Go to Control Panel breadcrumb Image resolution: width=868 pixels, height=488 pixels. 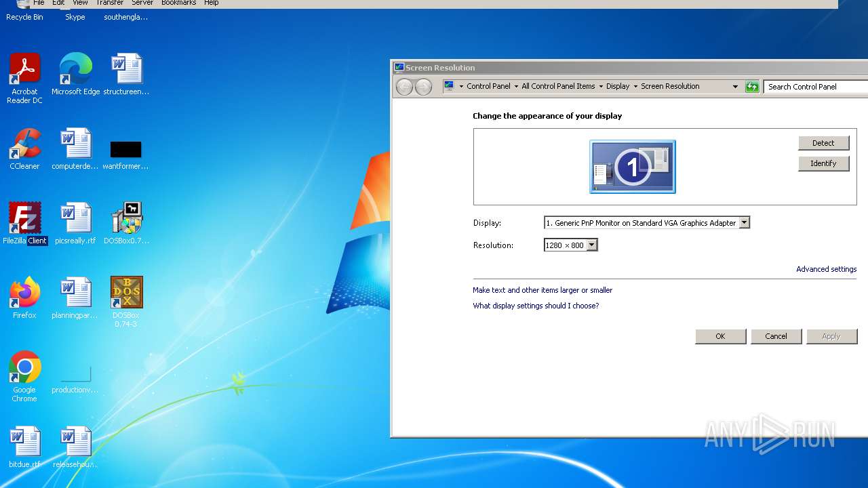(x=488, y=86)
